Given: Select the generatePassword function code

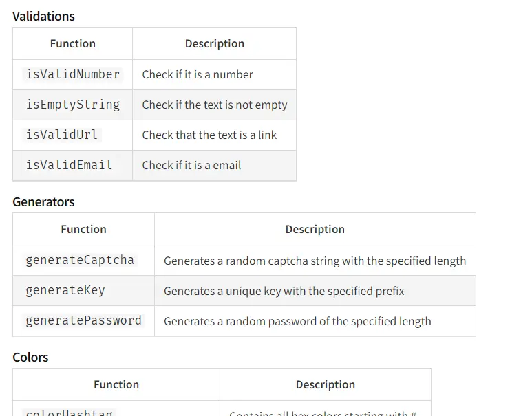Looking at the screenshot, I should 83,320.
